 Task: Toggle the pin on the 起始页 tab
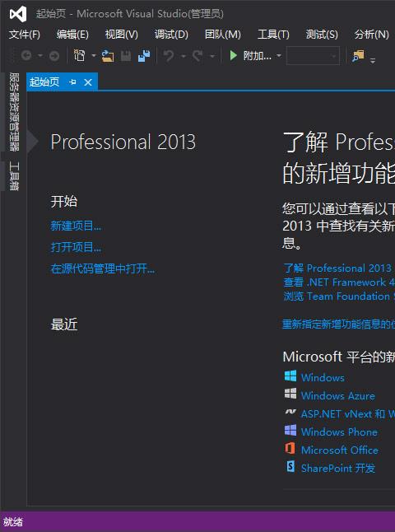click(72, 82)
